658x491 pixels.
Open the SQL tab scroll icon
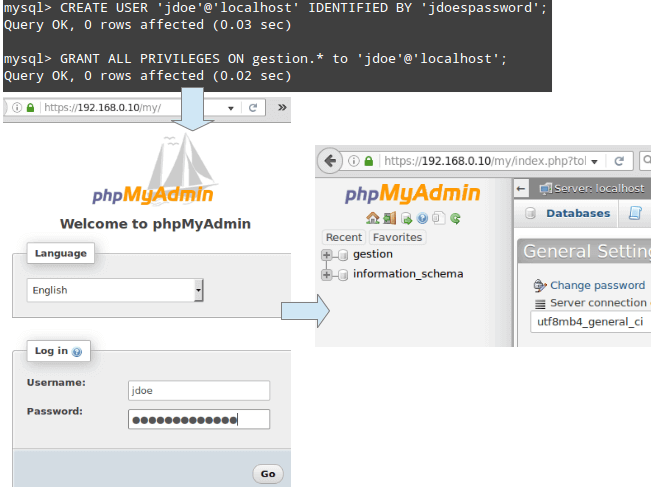635,213
